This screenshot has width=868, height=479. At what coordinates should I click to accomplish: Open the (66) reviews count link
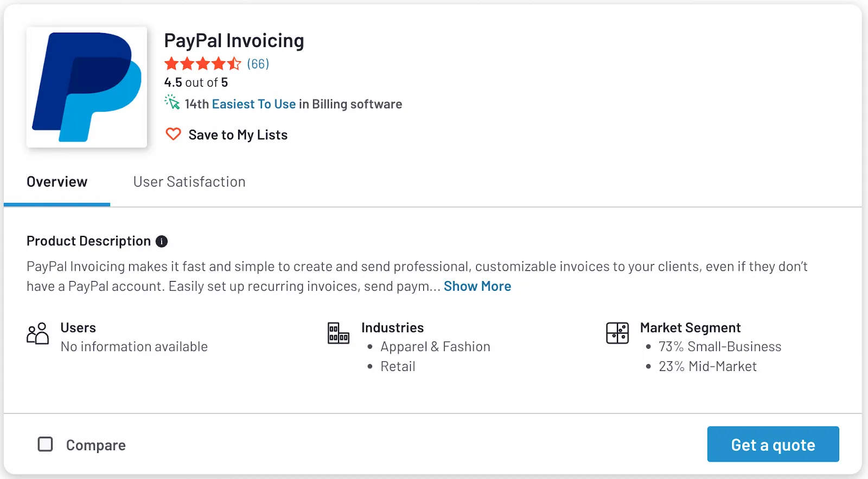[x=258, y=64]
